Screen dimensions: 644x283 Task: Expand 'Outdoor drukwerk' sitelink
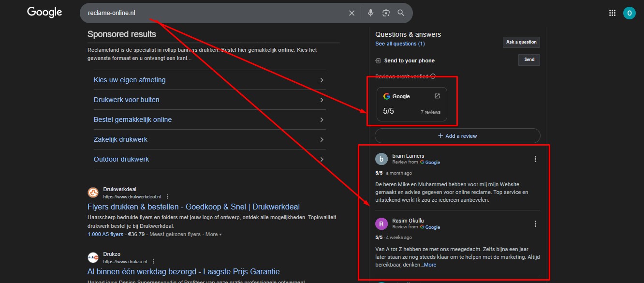(x=322, y=159)
